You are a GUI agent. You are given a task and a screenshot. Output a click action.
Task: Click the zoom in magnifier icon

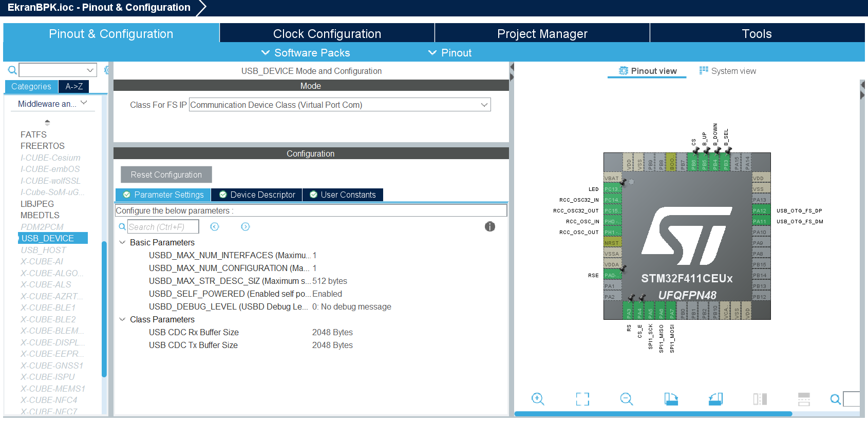[538, 399]
